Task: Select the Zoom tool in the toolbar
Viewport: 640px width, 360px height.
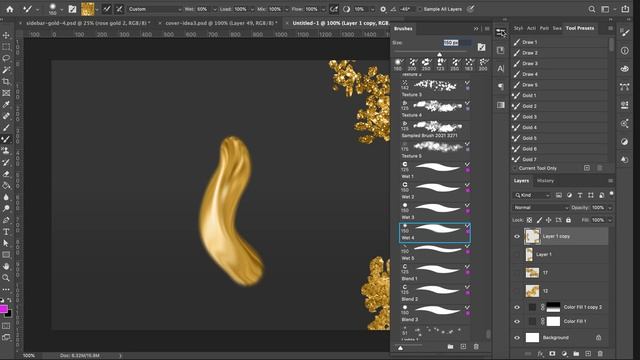Action: click(6, 278)
